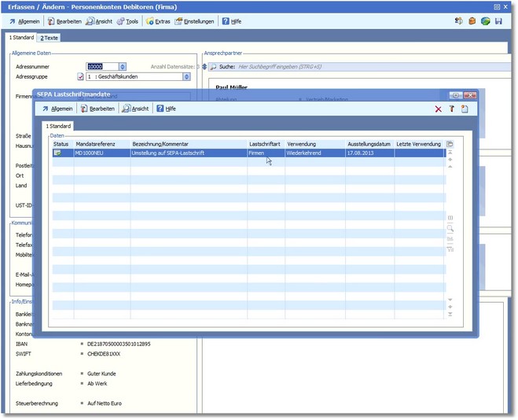This screenshot has width=518, height=420.
Task: Click the save disk icon in main toolbar
Action: 498,21
